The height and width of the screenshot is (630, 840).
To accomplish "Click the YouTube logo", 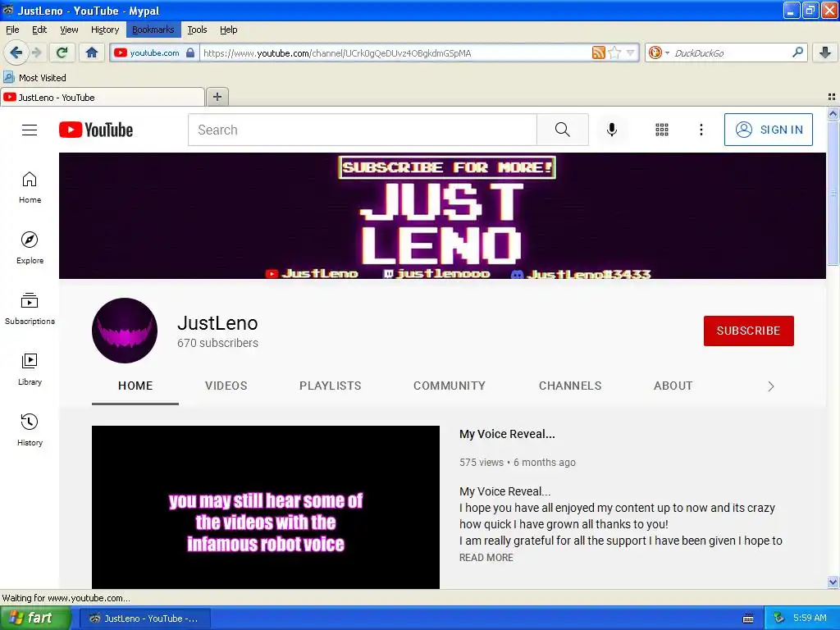I will (96, 130).
